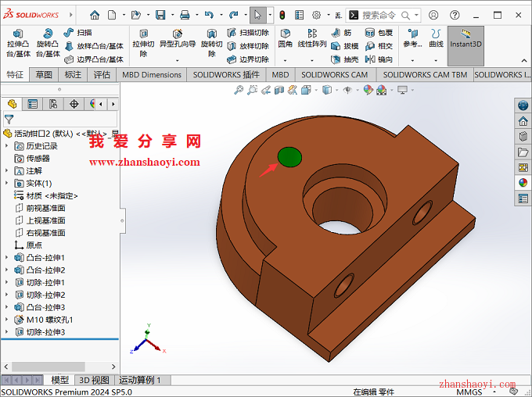
Task: Switch to the 草图 sketch tab
Action: pyautogui.click(x=44, y=74)
